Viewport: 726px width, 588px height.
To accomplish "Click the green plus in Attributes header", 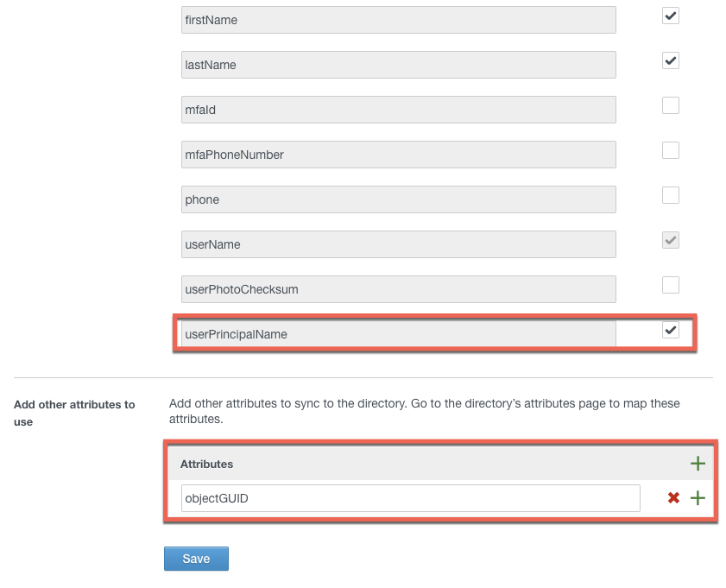I will click(x=698, y=464).
